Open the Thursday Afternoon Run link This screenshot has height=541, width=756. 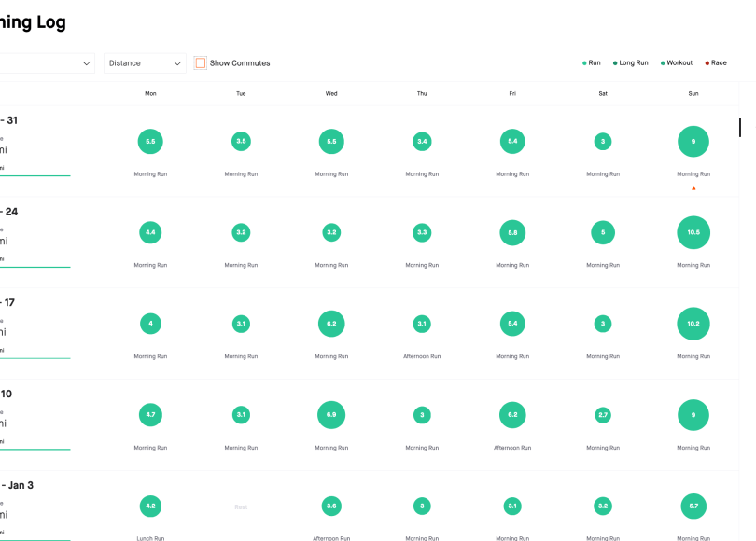point(422,356)
